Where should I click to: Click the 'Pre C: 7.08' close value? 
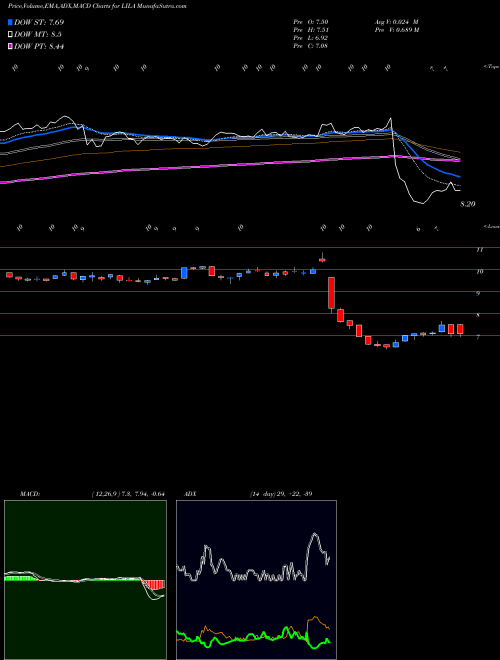311,46
